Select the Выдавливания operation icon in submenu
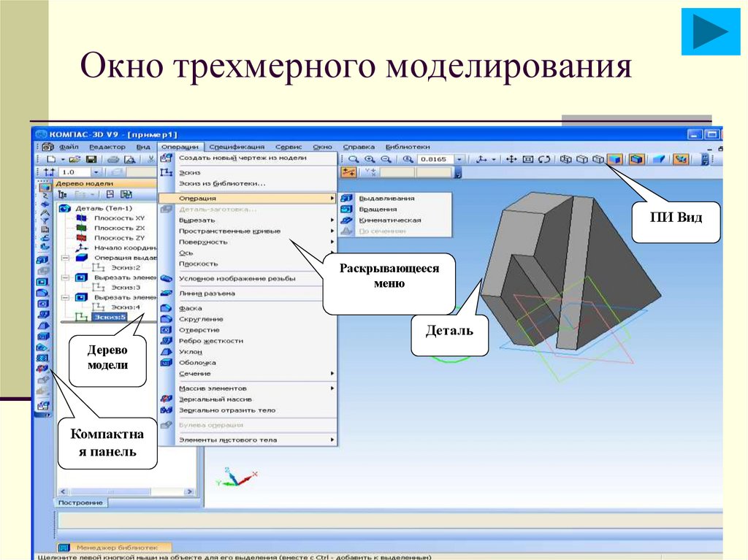Viewport: 748px width, 560px height. pos(346,199)
